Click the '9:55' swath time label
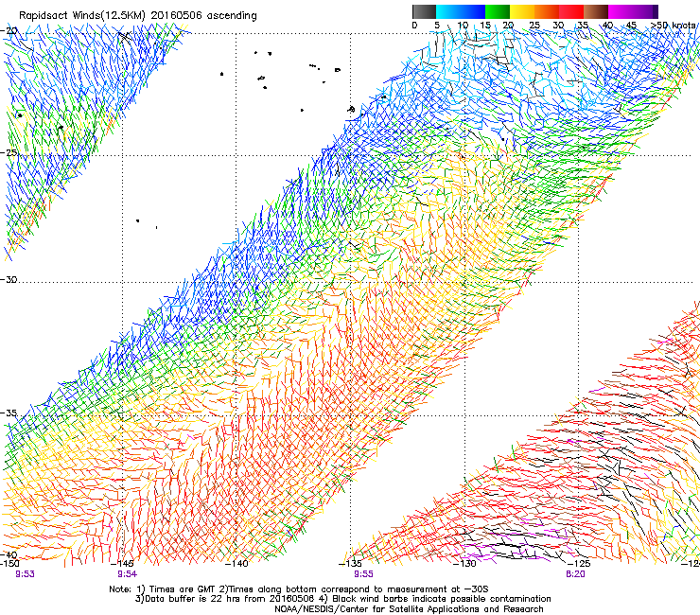 pos(363,574)
